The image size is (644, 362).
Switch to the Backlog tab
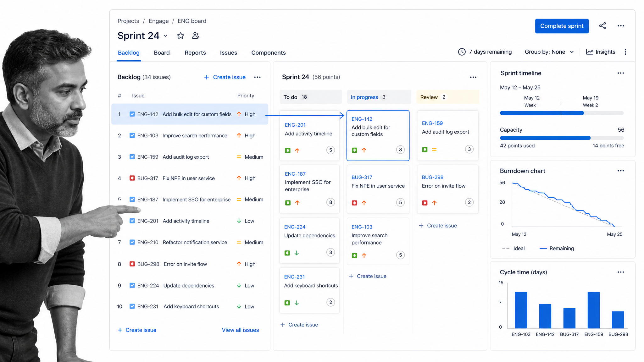coord(129,53)
